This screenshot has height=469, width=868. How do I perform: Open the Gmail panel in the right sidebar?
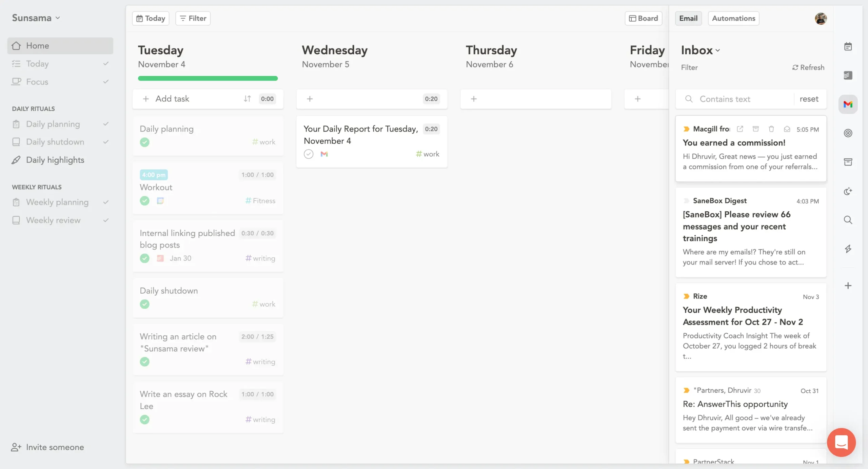(848, 104)
